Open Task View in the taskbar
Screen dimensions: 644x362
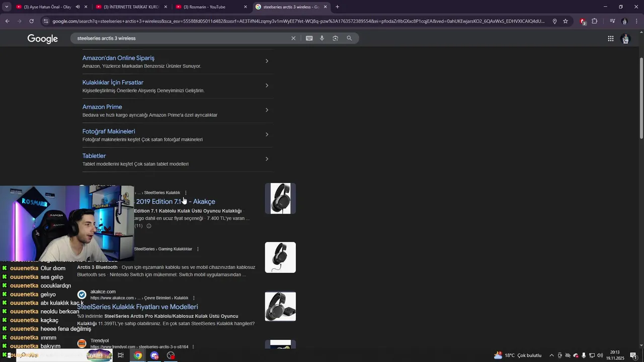(121, 355)
